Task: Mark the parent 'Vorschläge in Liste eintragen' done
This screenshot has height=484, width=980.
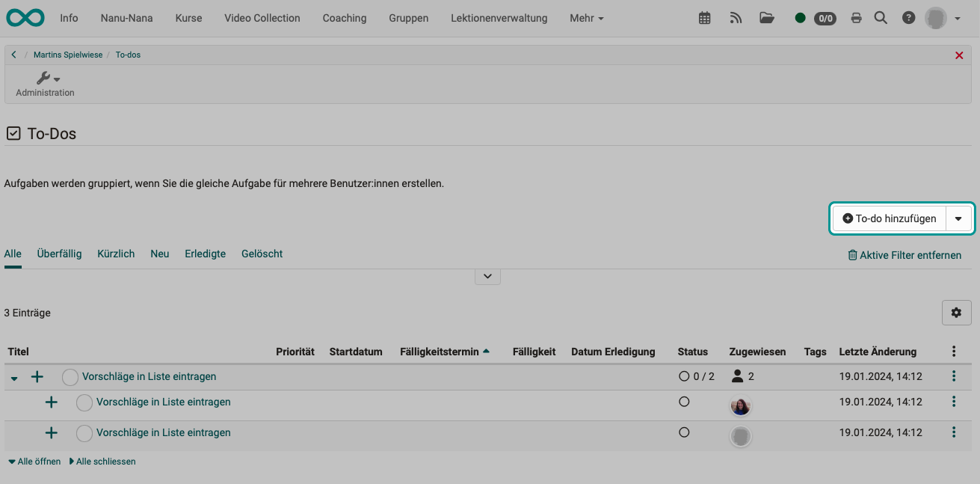Action: (x=70, y=377)
